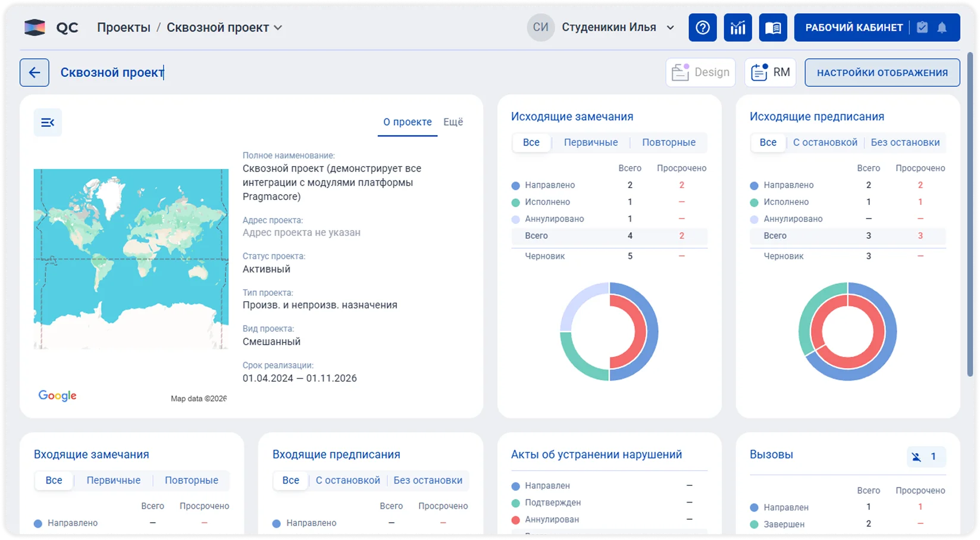Select С остановкой in Исходящие предписания

coord(825,142)
